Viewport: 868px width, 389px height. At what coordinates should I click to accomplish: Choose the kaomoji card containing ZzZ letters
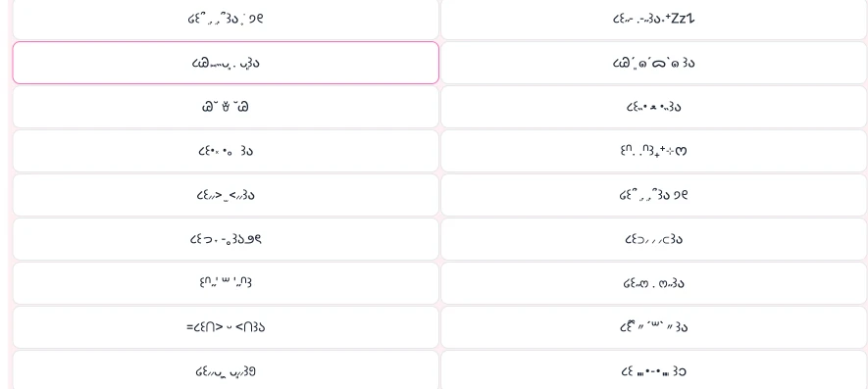[x=654, y=19]
